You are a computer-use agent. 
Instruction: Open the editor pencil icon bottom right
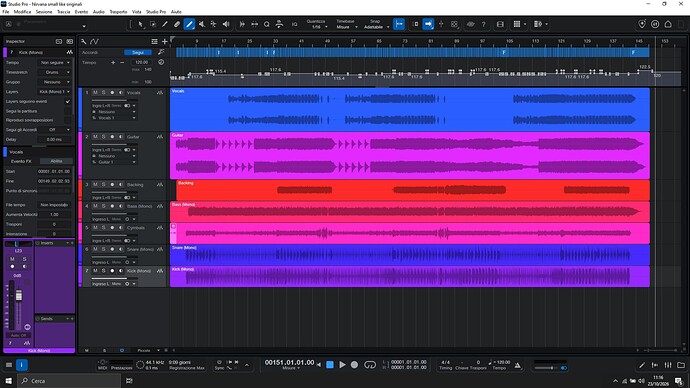point(642,365)
